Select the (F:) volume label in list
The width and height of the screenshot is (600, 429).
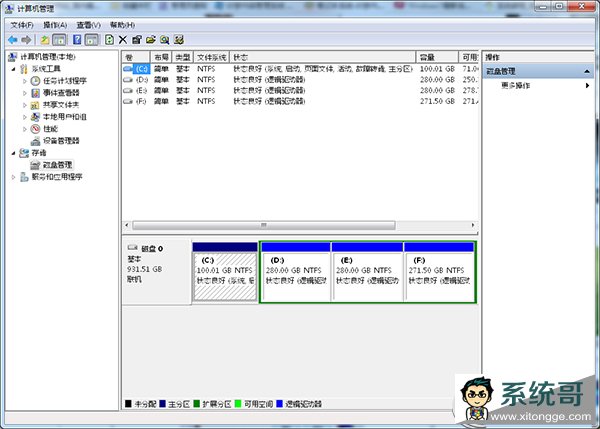point(141,101)
